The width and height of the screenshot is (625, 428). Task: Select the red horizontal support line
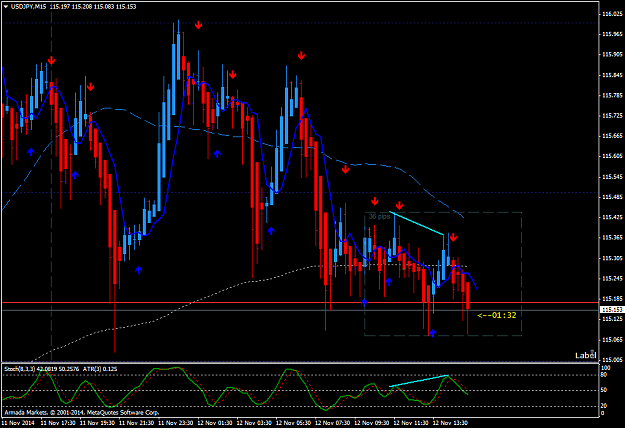pos(301,303)
